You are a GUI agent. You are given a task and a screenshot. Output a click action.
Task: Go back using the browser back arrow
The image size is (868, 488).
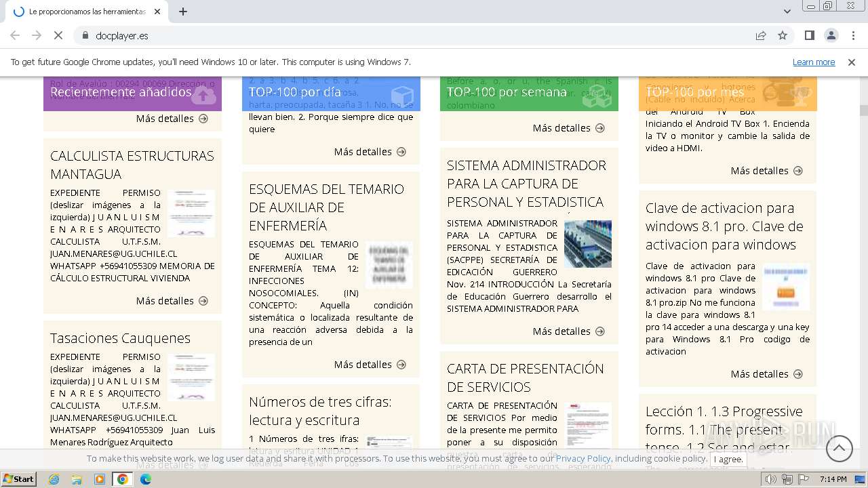click(x=15, y=35)
